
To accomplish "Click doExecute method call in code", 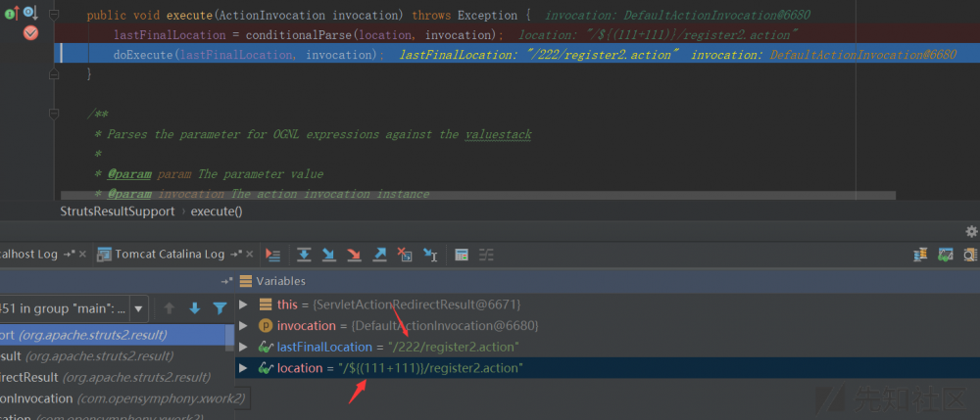I will click(x=142, y=55).
